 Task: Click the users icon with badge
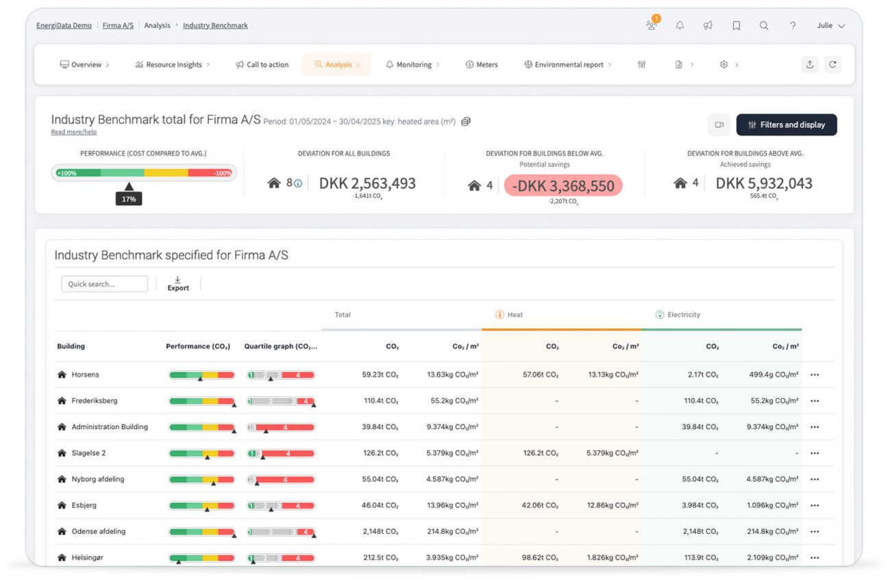pos(651,25)
